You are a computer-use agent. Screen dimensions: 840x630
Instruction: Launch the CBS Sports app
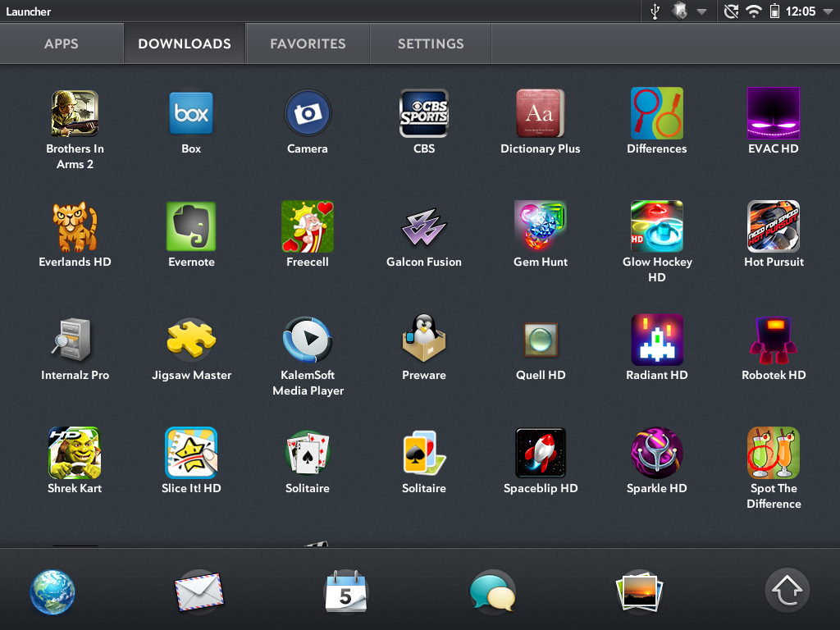[424, 113]
